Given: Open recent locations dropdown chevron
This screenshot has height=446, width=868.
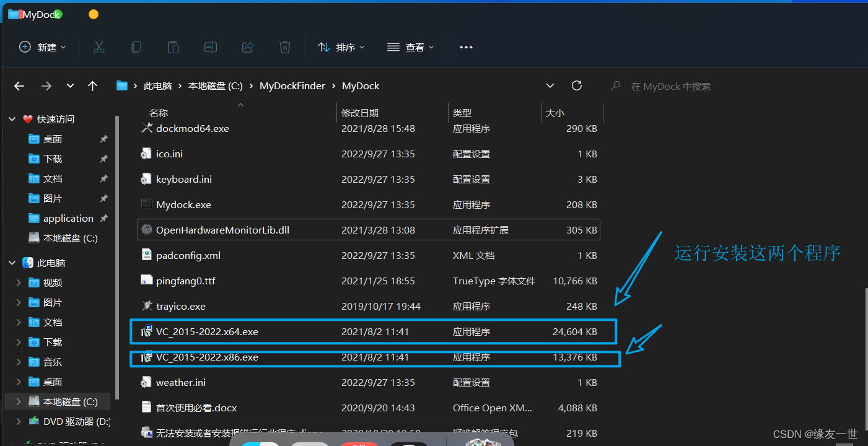Looking at the screenshot, I should pos(70,86).
